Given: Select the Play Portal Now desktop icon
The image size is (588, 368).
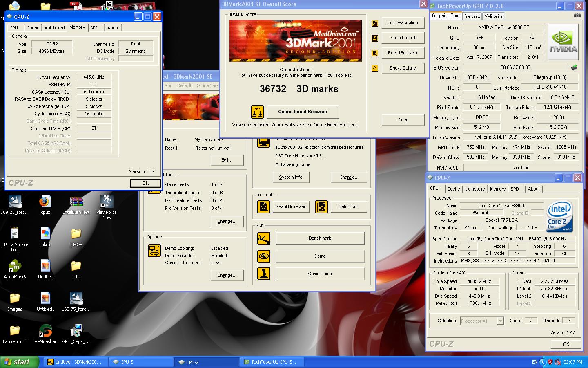Looking at the screenshot, I should pos(107,207).
